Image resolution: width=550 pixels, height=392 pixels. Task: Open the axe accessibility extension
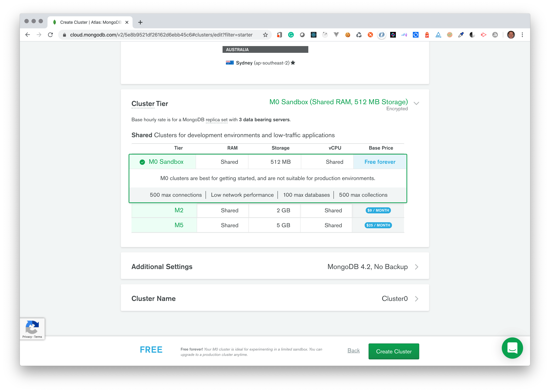(438, 35)
